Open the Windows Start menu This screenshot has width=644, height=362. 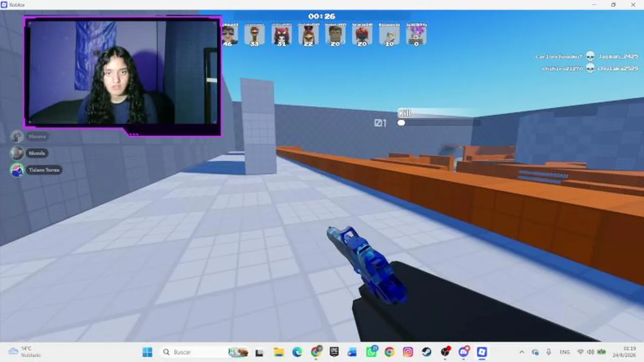(147, 352)
